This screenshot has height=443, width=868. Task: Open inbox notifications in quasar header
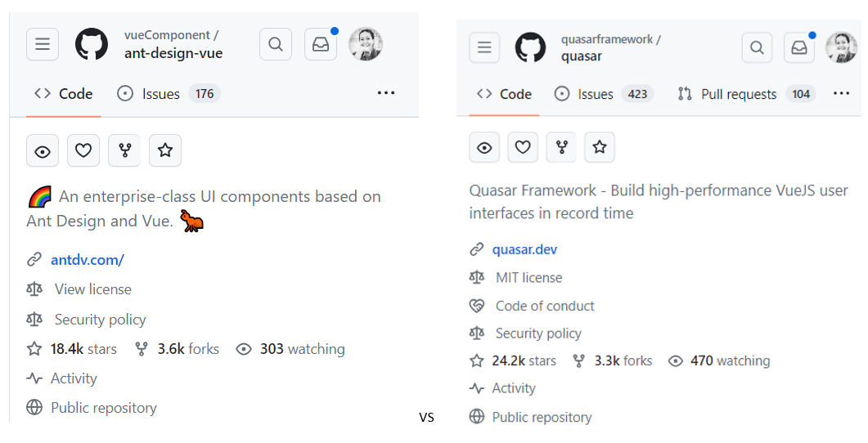799,47
